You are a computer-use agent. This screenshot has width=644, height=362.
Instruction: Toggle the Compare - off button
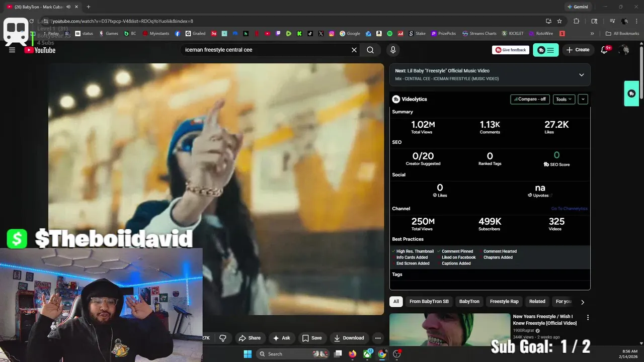pos(530,99)
